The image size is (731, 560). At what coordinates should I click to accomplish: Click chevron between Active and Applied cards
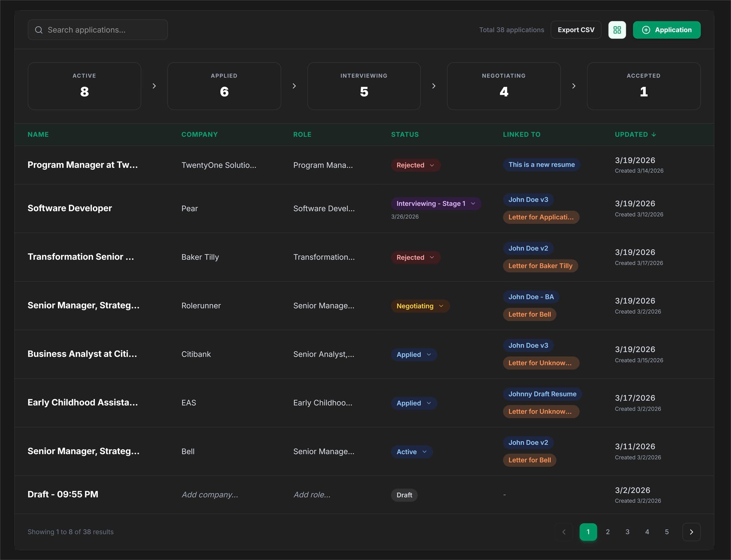(154, 86)
